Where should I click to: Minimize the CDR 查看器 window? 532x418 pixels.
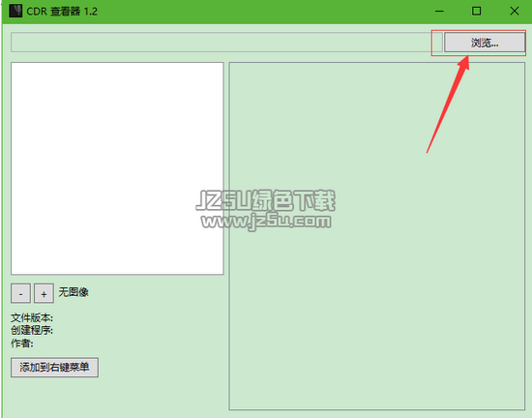pos(439,12)
